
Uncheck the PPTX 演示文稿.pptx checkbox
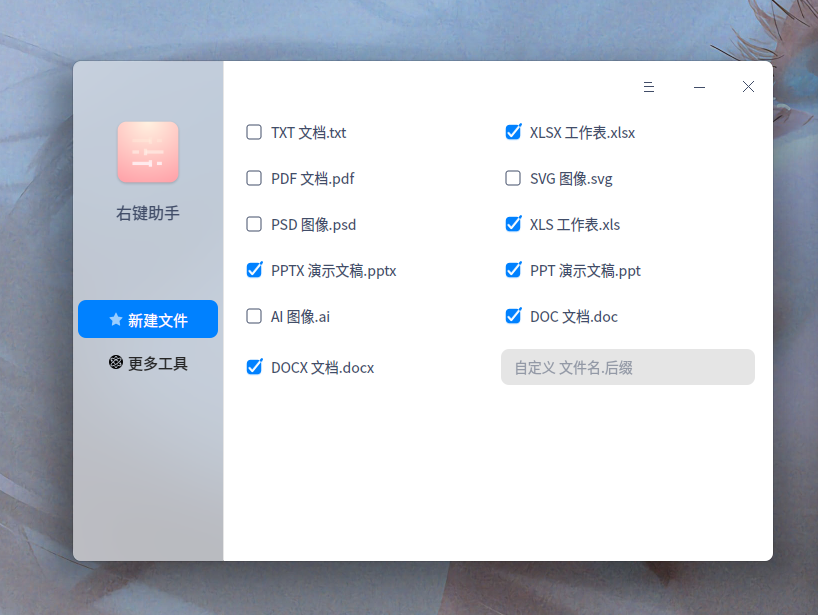[254, 270]
